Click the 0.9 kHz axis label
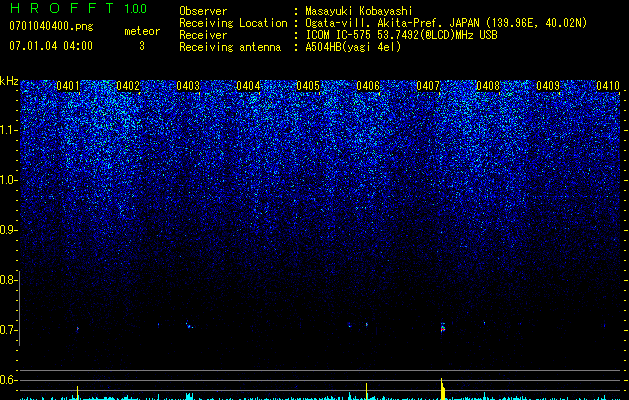 (7, 230)
